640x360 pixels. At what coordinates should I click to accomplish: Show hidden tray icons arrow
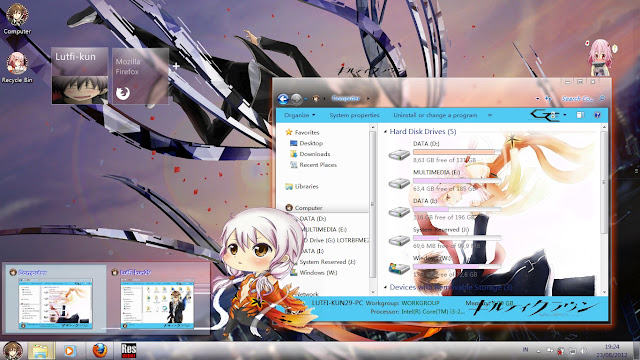[x=539, y=351]
